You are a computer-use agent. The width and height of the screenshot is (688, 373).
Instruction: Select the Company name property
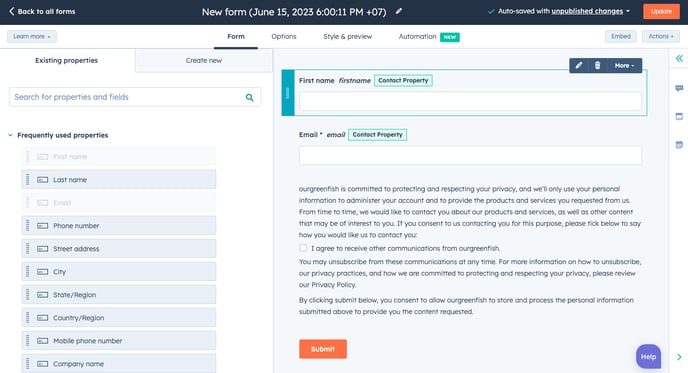[x=118, y=364]
